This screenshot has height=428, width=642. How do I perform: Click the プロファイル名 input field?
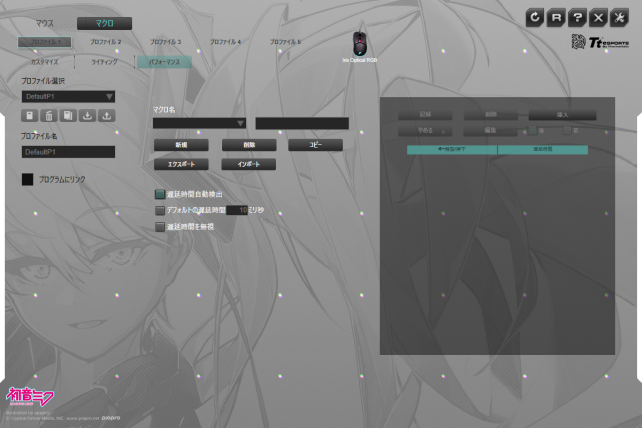68,152
